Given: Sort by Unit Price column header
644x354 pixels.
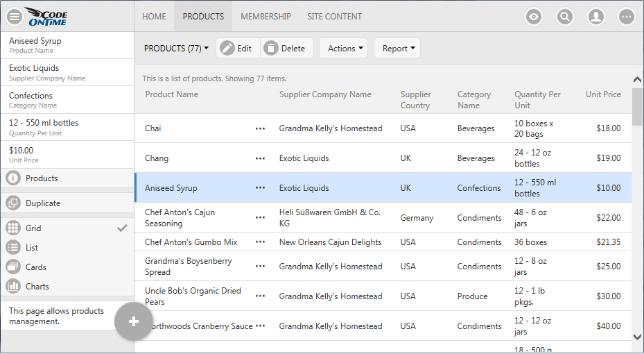Looking at the screenshot, I should [x=603, y=94].
